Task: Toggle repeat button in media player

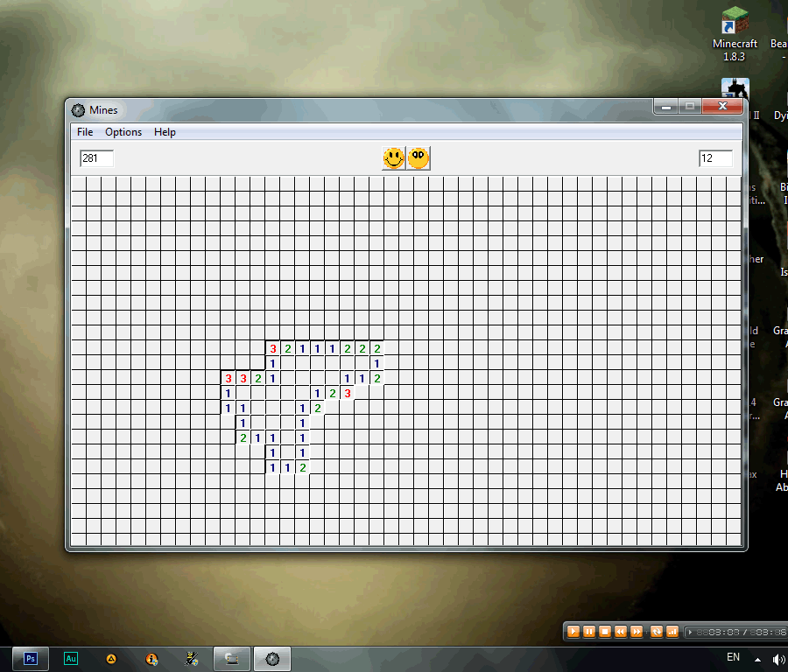Action: 657,631
